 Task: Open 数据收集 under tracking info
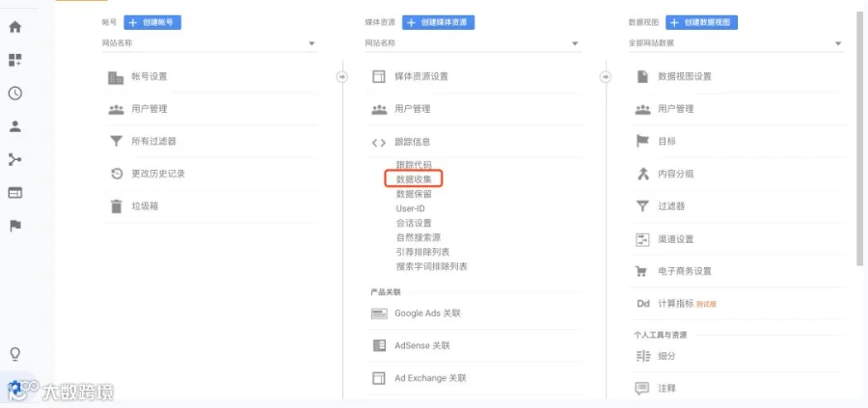[414, 179]
